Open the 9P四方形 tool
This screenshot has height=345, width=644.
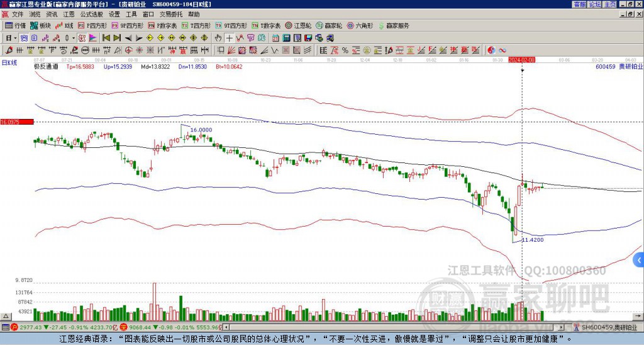(x=127, y=25)
